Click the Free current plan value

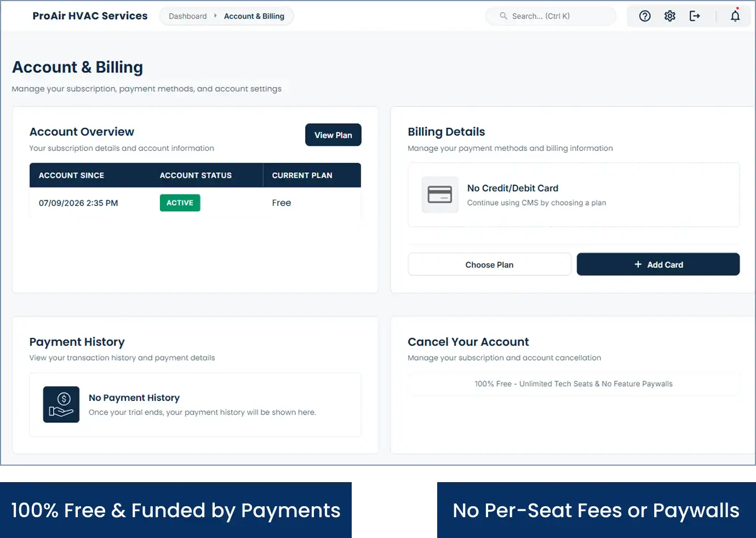tap(282, 203)
